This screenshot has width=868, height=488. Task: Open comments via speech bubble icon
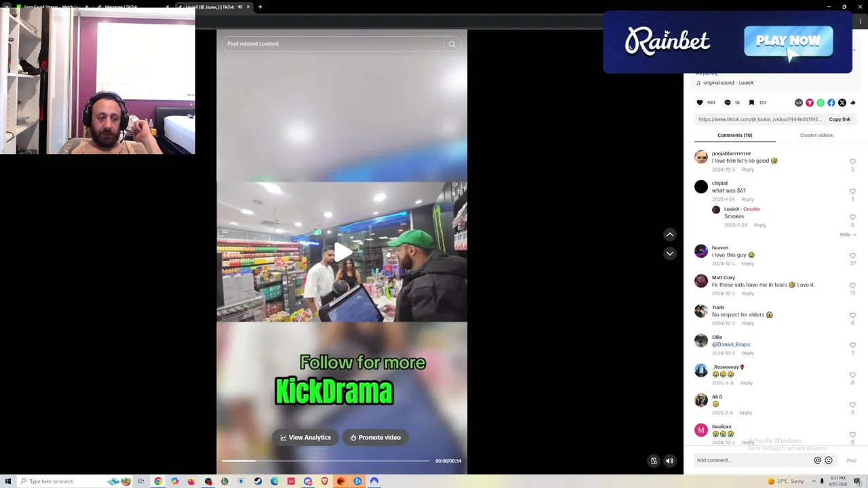[x=728, y=102]
